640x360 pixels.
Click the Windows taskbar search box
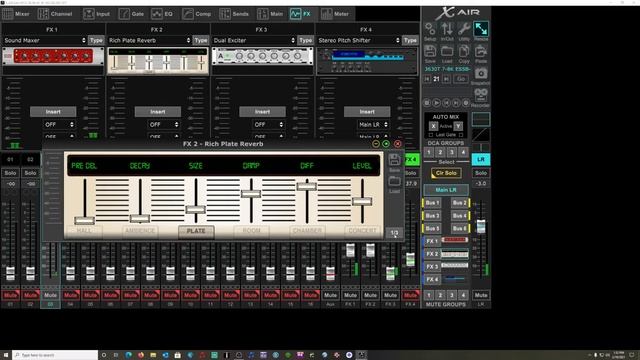[55, 355]
